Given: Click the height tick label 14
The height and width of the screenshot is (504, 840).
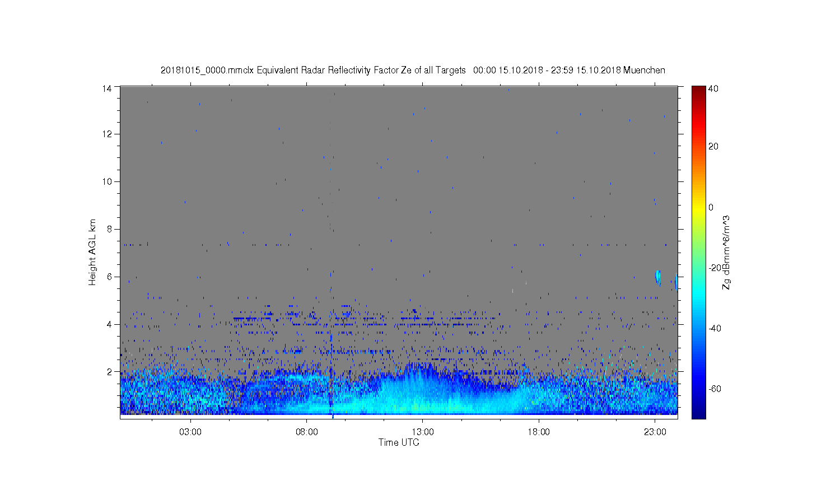Looking at the screenshot, I should point(107,88).
